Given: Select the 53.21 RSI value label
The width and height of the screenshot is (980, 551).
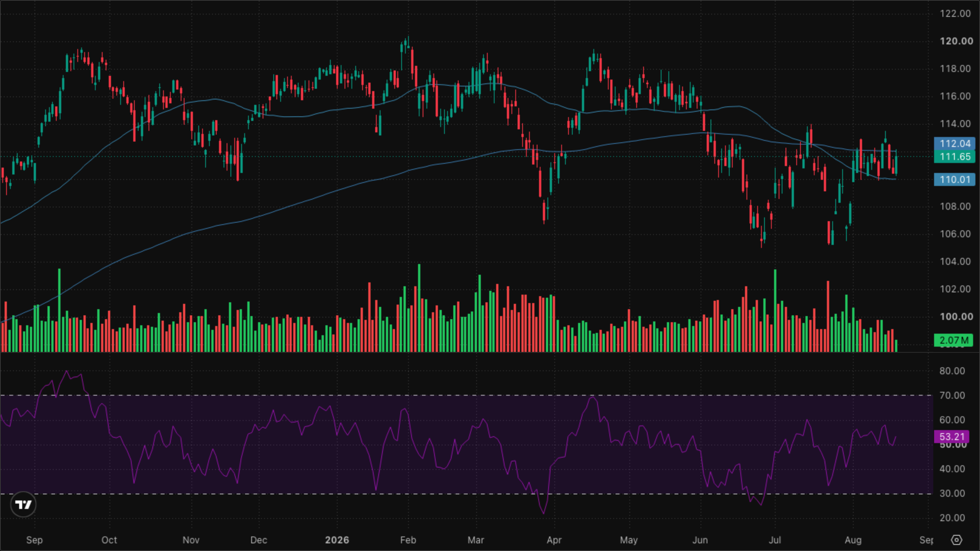Looking at the screenshot, I should coord(952,437).
